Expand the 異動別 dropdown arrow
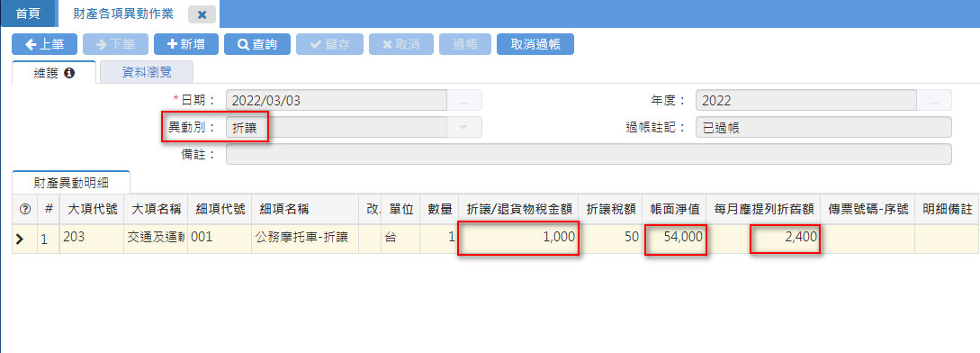The width and height of the screenshot is (980, 353). tap(463, 128)
